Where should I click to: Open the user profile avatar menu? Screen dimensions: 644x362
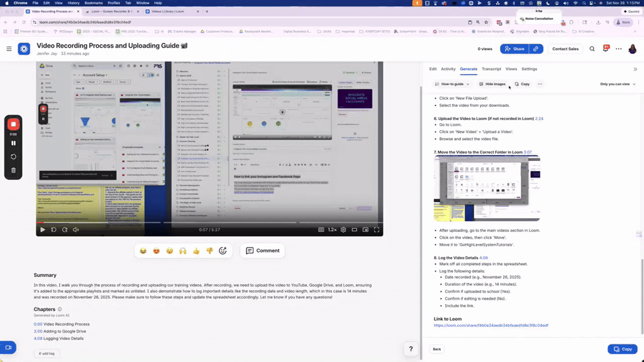pos(633,49)
